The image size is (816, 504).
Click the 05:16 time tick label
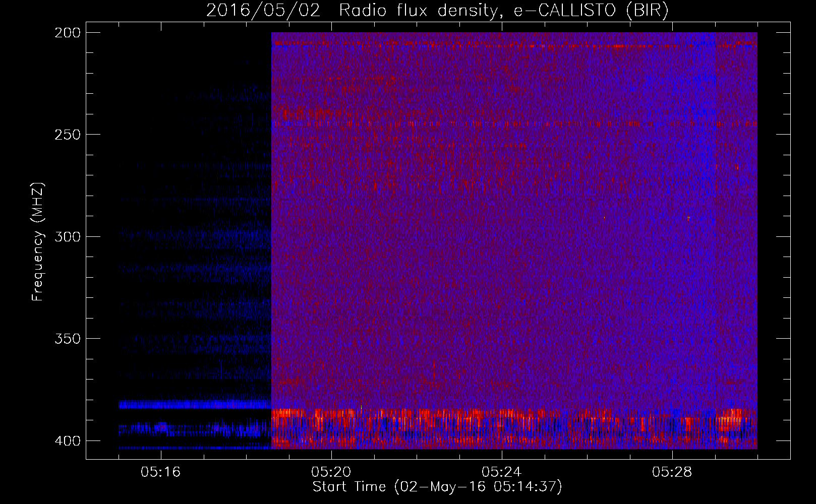[161, 472]
